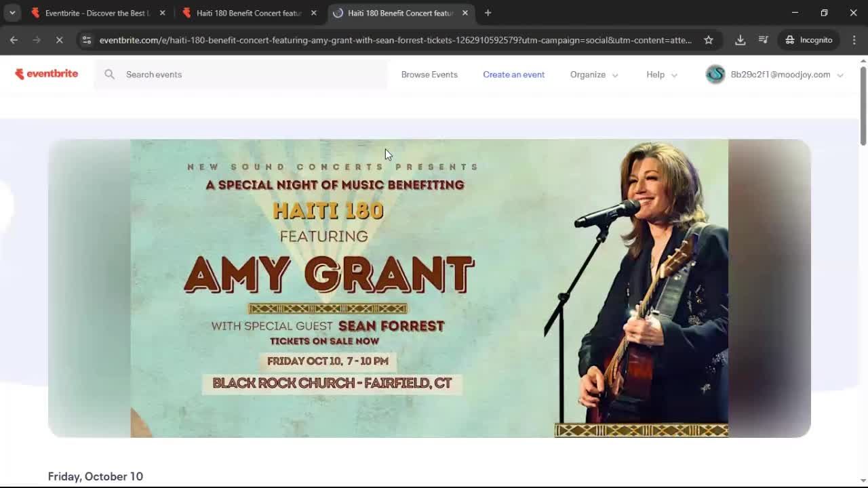Open the account email dropdown

coord(787,75)
